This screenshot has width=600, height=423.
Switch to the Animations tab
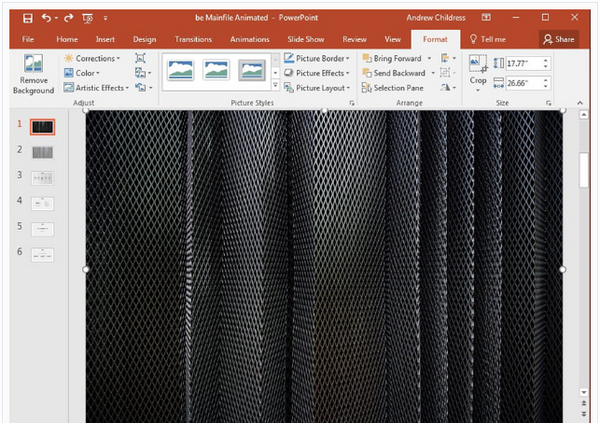pyautogui.click(x=249, y=39)
